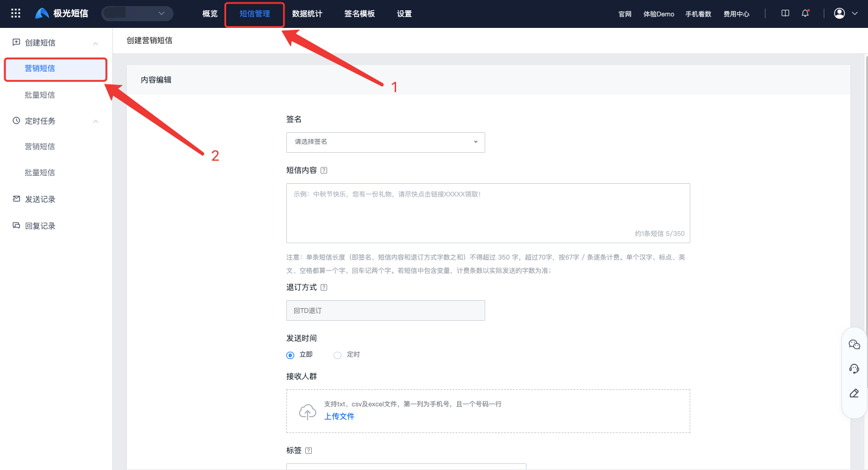Click into the 短信内容 text area
This screenshot has height=470, width=868.
pyautogui.click(x=488, y=212)
